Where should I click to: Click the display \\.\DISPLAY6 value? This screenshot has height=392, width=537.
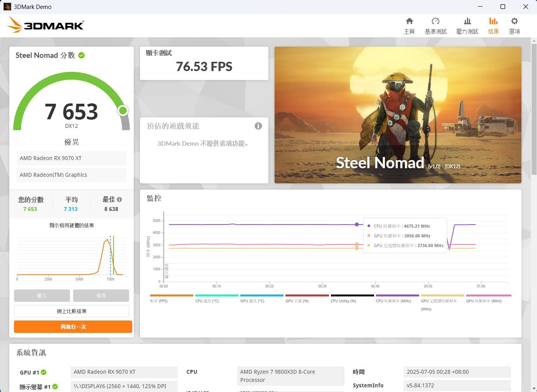pos(124,386)
